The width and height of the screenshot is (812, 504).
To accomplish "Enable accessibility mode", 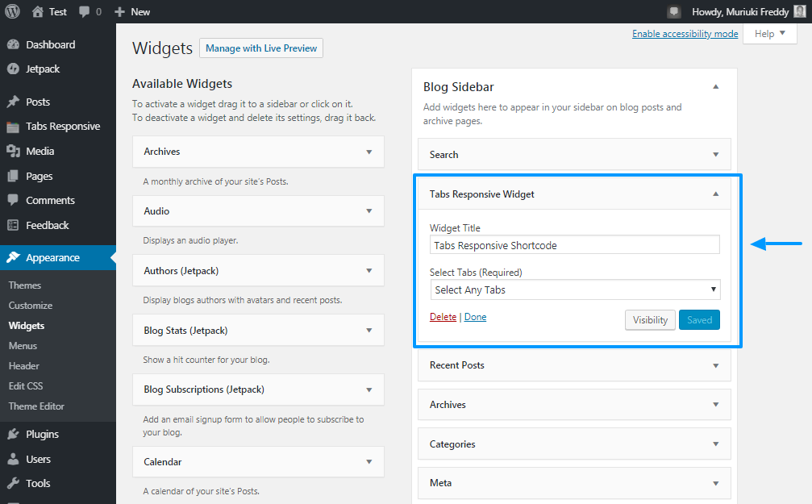I will tap(685, 33).
